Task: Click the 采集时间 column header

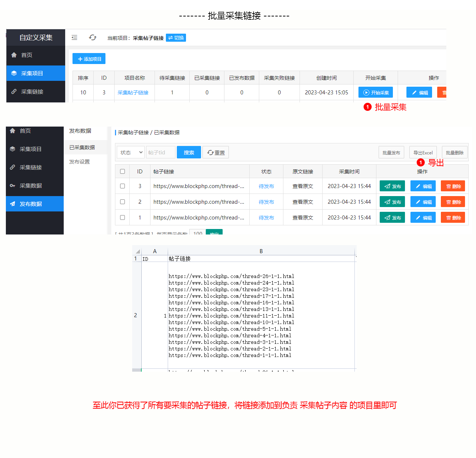Action: click(x=349, y=172)
